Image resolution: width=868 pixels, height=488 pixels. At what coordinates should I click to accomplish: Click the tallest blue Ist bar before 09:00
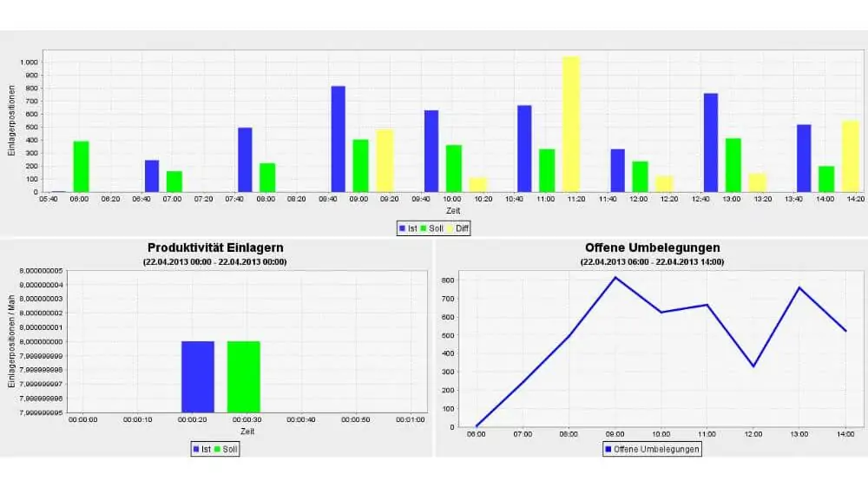point(338,139)
